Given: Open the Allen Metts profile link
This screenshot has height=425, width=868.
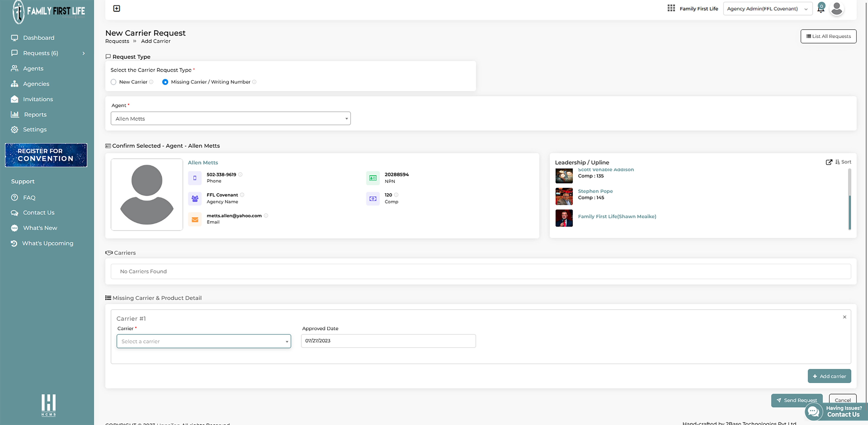Looking at the screenshot, I should [x=203, y=163].
